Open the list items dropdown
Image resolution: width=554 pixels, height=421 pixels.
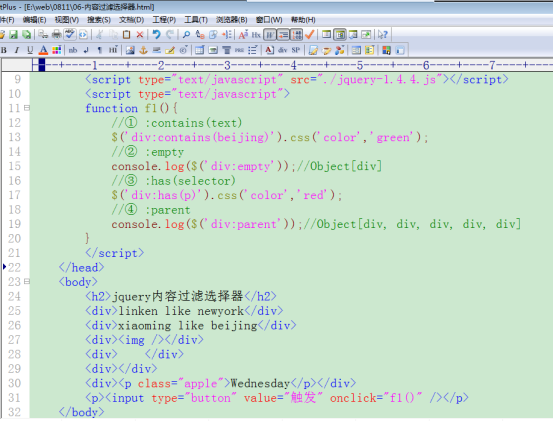[x=253, y=50]
